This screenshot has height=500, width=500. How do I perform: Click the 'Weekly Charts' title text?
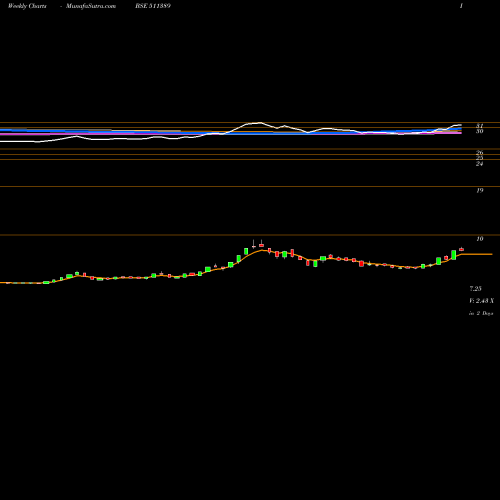pyautogui.click(x=27, y=6)
